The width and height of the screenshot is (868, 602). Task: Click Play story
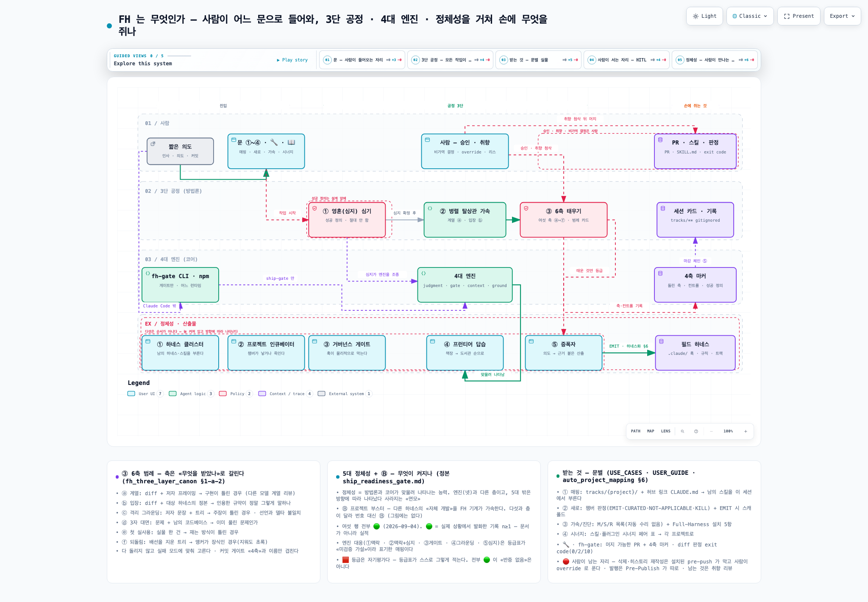tap(292, 60)
